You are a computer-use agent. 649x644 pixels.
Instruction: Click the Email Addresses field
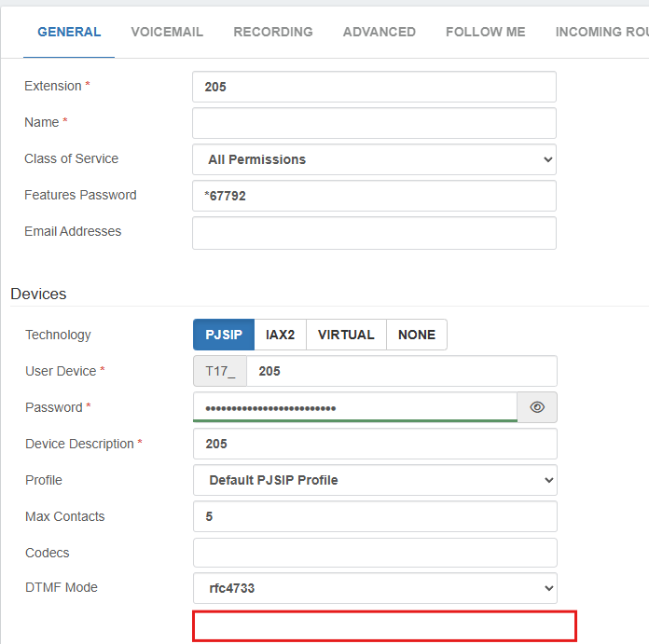[374, 233]
